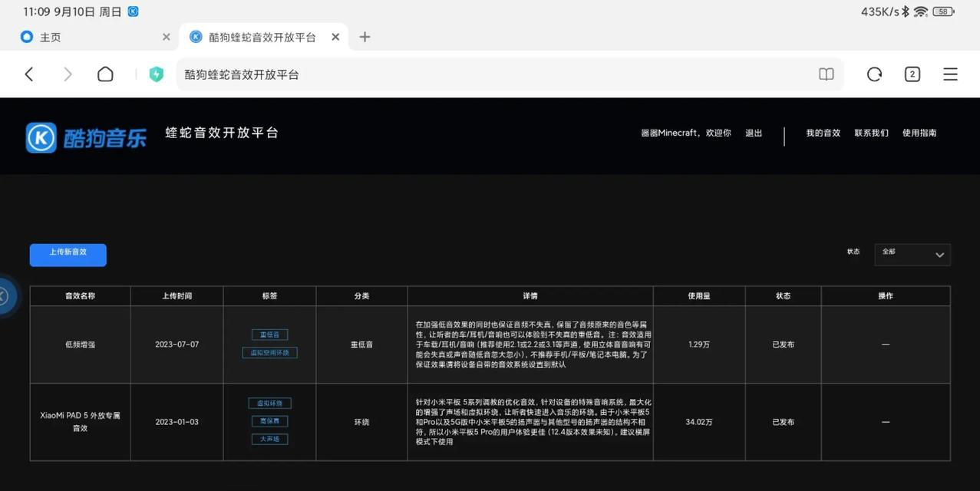Viewport: 980px width, 491px height.
Task: Click 已发布 status in 低频增强 row
Action: 783,344
